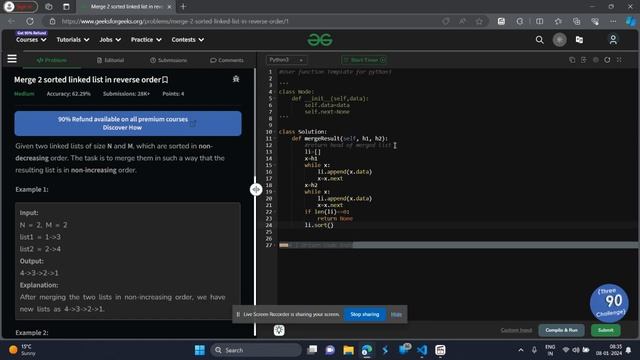Switch to the Submissions tab

[168, 60]
